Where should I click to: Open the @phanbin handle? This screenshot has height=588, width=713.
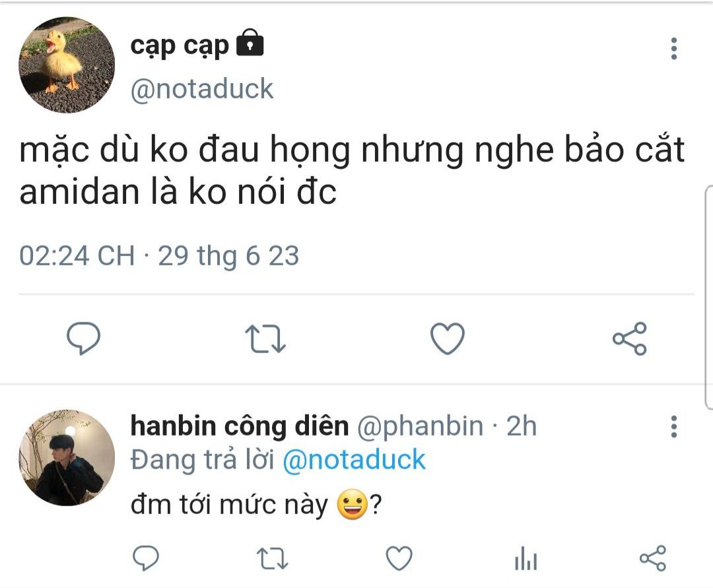coord(420,426)
